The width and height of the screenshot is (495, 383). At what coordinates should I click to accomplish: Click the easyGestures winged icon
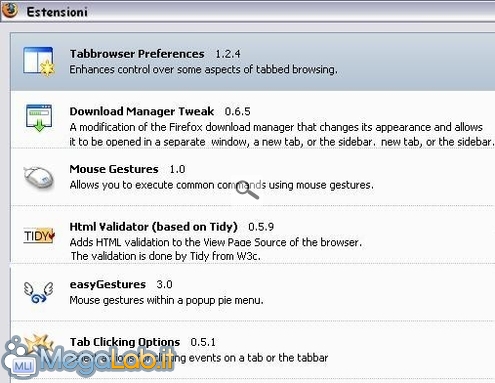(x=39, y=293)
